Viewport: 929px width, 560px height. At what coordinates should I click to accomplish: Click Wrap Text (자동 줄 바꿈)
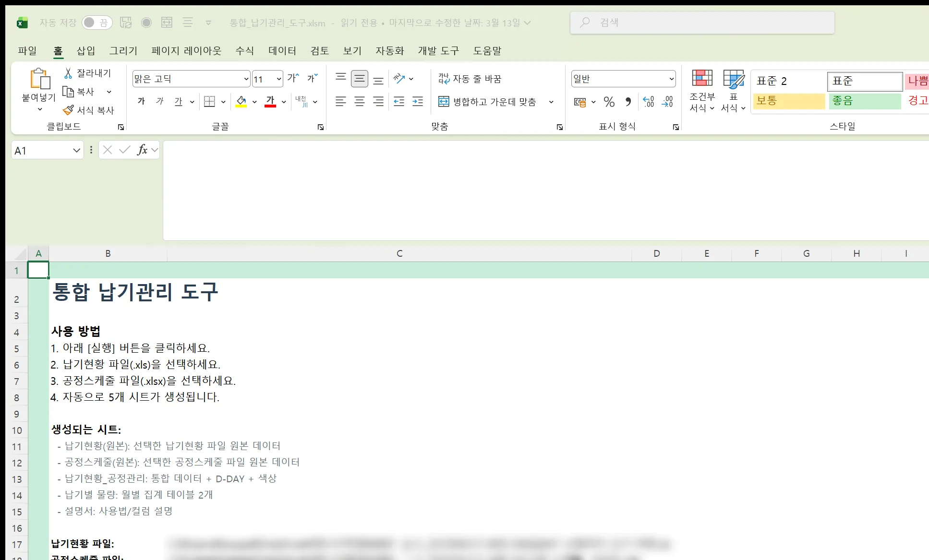coord(470,79)
